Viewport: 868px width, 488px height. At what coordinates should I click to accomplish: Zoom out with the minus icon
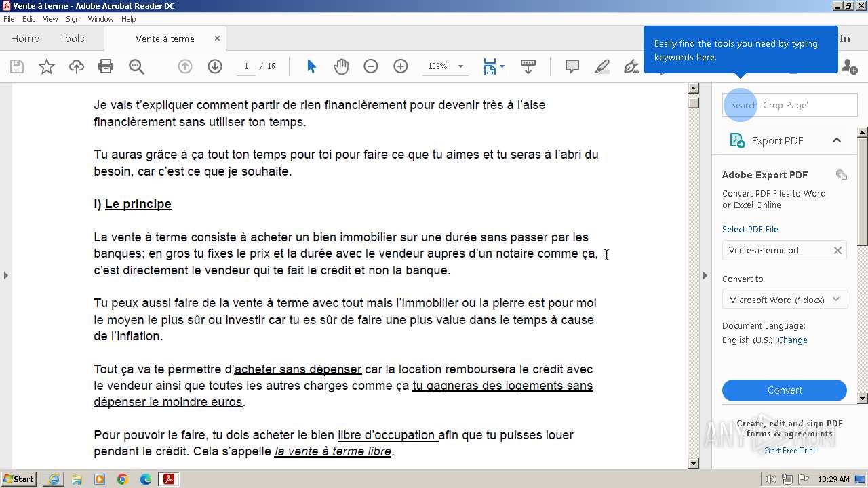(370, 66)
